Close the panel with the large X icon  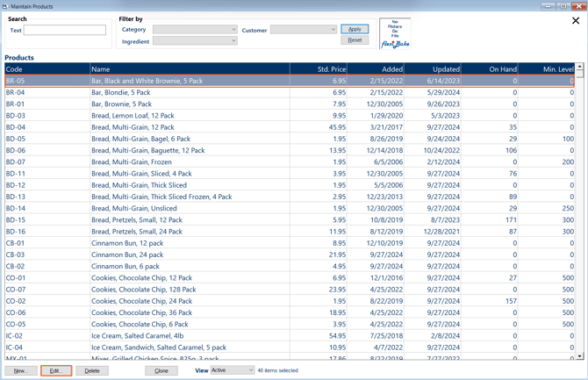coord(576,21)
